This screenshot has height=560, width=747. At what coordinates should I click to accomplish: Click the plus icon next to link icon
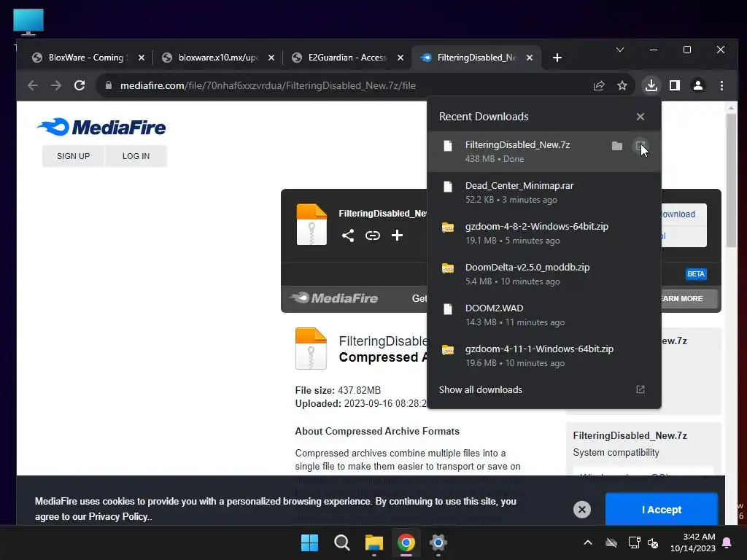coord(397,236)
